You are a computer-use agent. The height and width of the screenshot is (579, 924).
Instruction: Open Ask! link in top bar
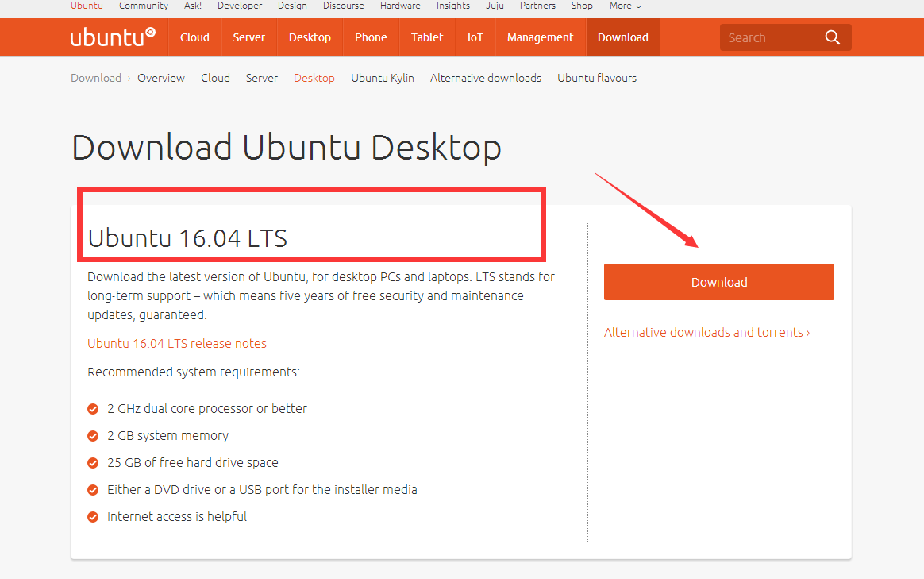point(193,6)
